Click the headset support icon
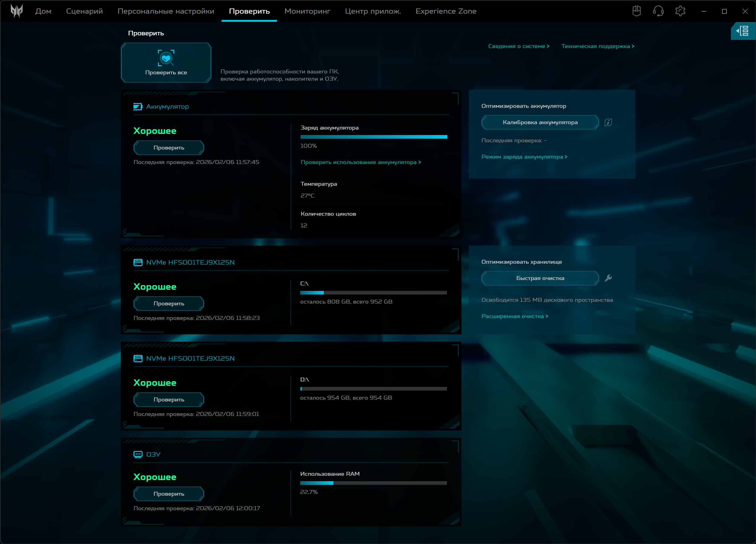Viewport: 756px width, 544px height. tap(658, 11)
